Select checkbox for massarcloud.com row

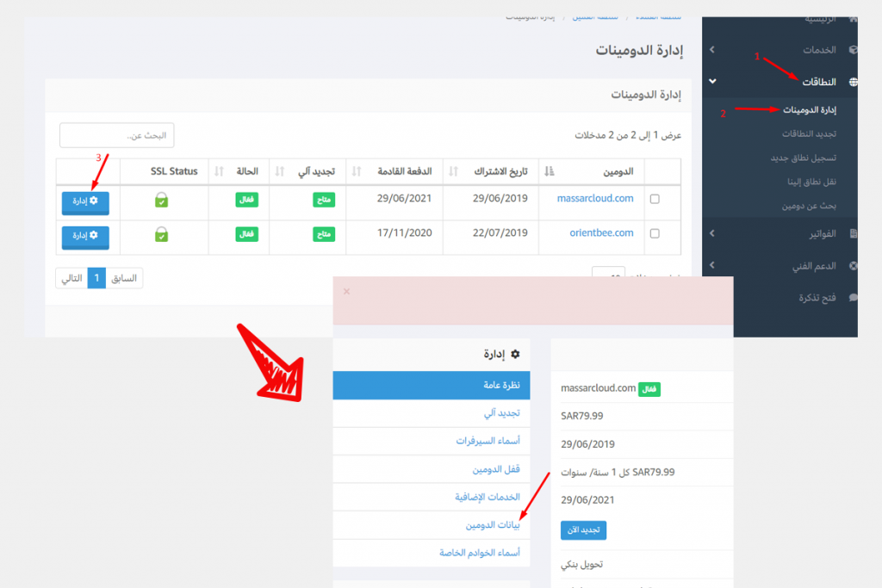pos(655,199)
